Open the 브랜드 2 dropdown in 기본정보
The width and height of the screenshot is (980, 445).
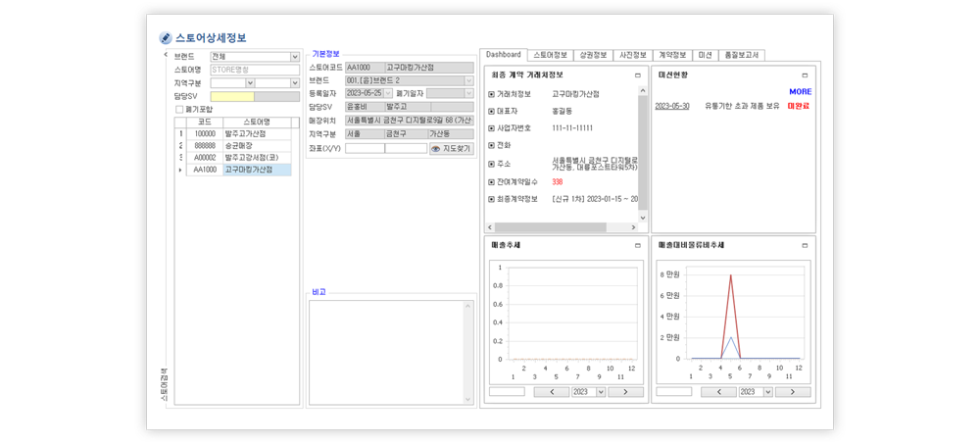pyautogui.click(x=468, y=80)
